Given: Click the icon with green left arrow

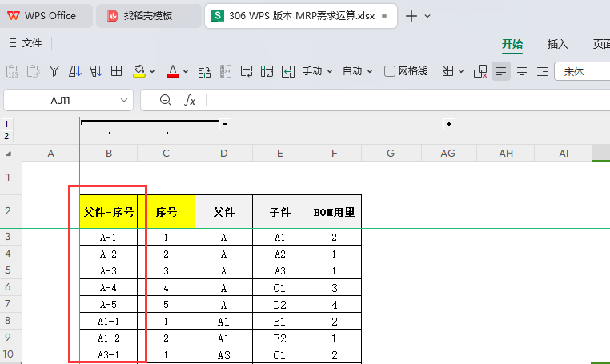Looking at the screenshot, I should pos(288,71).
